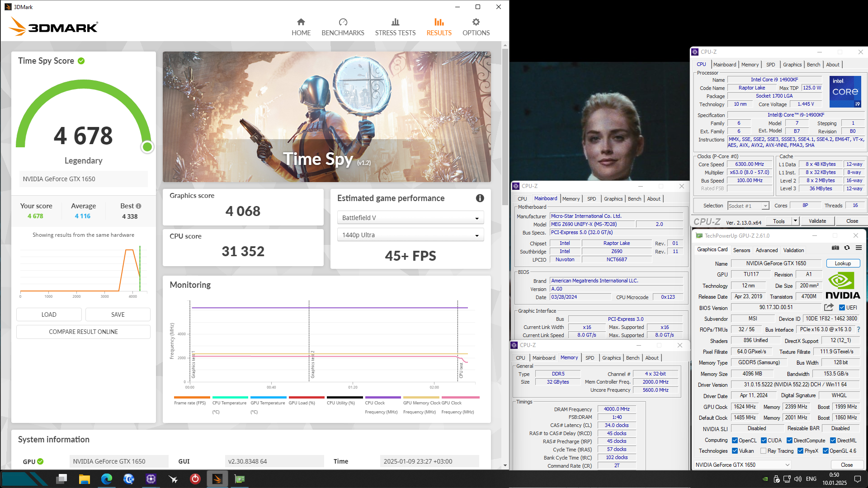
Task: Click the Validate button in CPU-Z
Action: point(817,221)
